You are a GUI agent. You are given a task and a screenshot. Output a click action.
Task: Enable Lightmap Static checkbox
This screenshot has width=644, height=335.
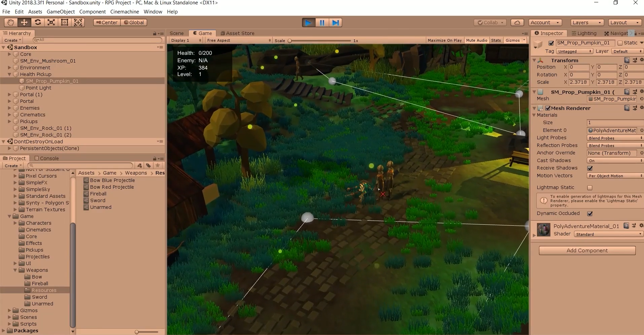[x=590, y=188]
